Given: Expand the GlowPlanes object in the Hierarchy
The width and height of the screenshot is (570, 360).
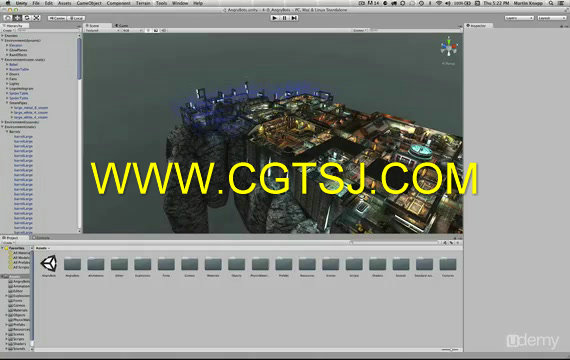Looking at the screenshot, I should pyautogui.click(x=7, y=50).
